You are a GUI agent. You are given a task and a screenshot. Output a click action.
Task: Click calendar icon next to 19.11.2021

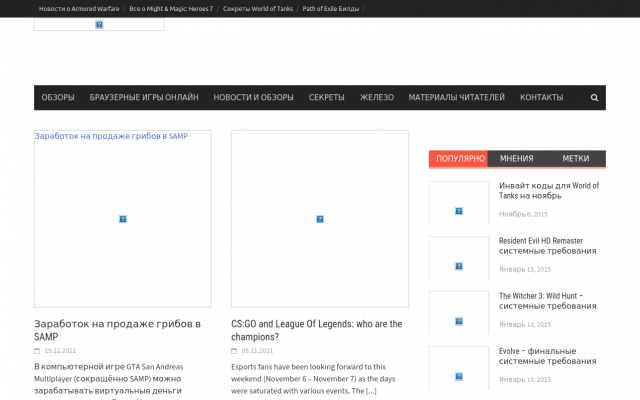[37, 351]
